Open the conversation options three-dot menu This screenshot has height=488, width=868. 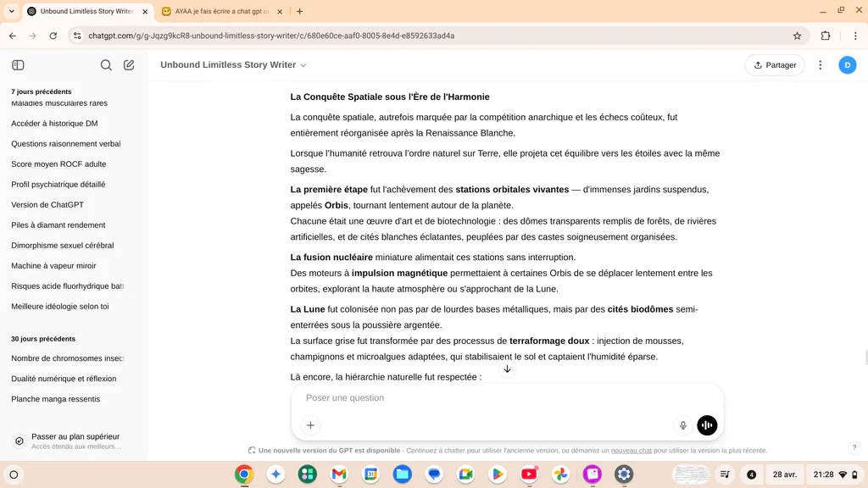[821, 64]
